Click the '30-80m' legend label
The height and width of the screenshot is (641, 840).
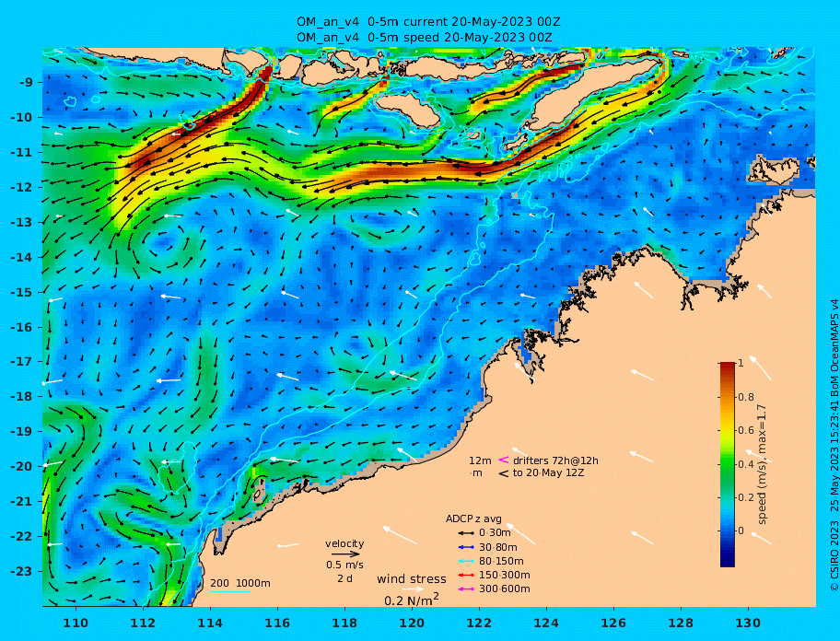(497, 547)
